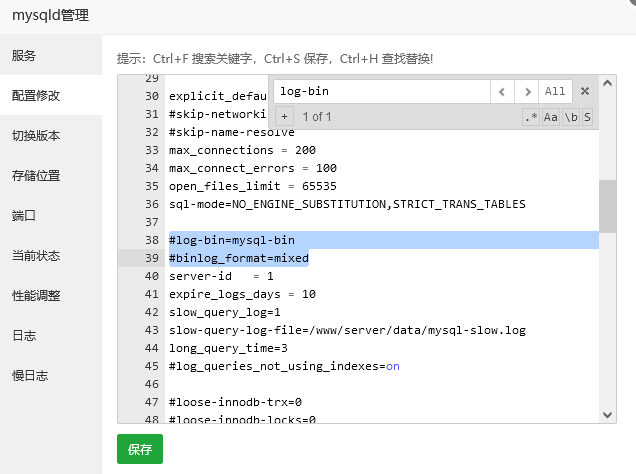Click the 'explicit_defau' line 30
The image size is (636, 474).
pyautogui.click(x=218, y=96)
